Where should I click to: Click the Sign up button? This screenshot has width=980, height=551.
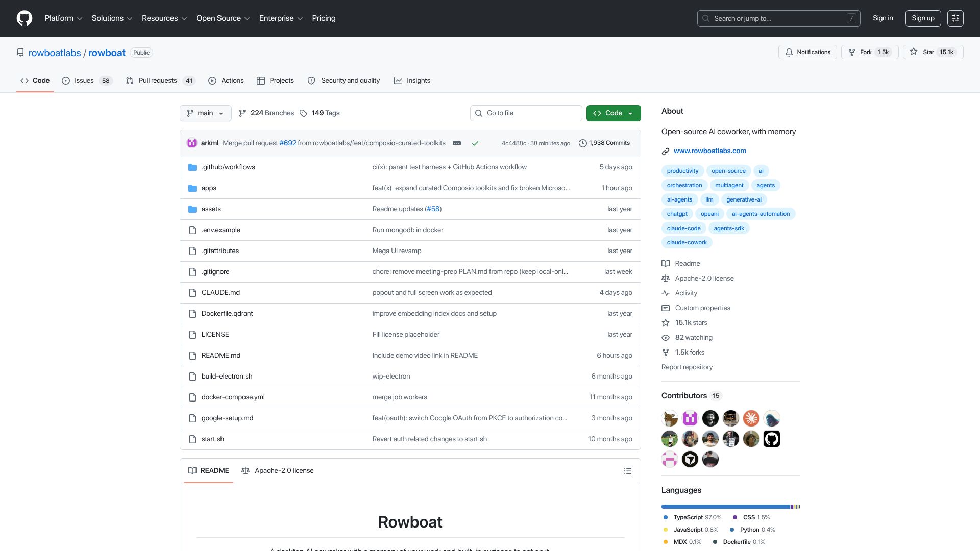pos(923,18)
